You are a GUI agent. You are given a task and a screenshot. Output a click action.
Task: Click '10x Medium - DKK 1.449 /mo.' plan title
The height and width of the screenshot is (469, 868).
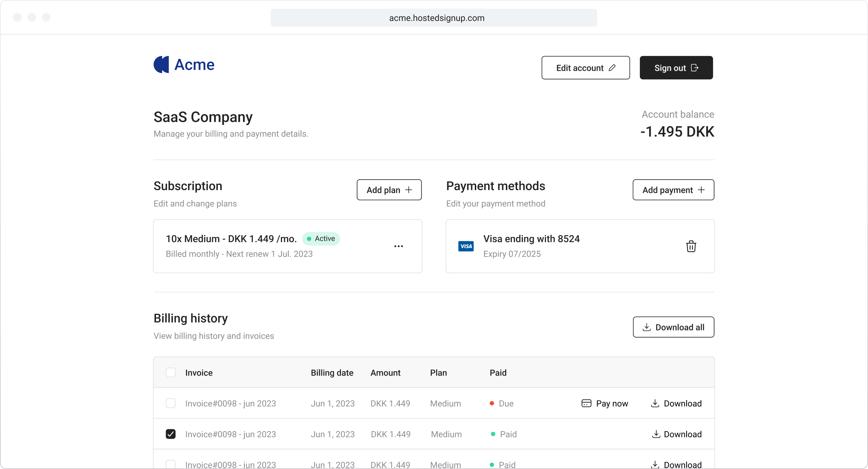click(231, 239)
